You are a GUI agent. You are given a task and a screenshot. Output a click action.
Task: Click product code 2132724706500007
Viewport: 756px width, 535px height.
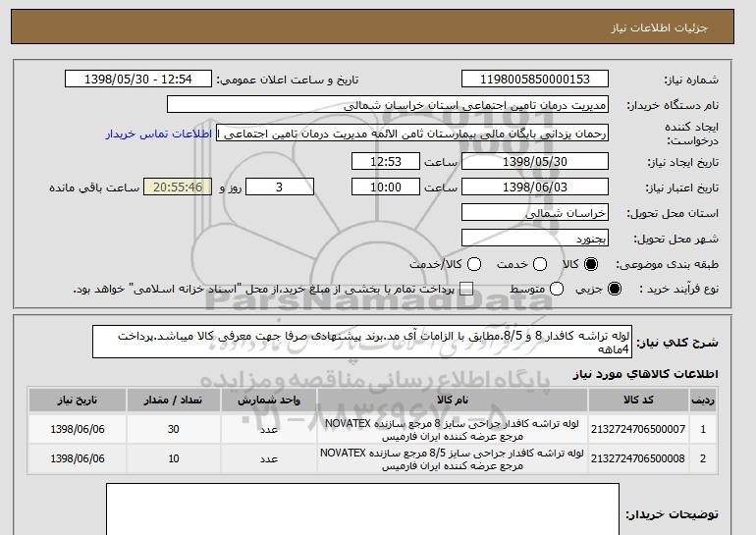pos(638,429)
